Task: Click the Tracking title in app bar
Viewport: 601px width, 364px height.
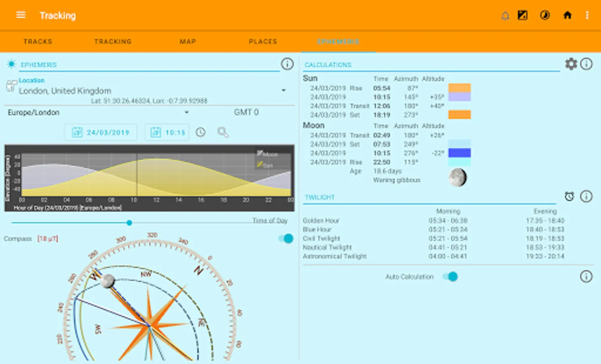Action: click(57, 15)
